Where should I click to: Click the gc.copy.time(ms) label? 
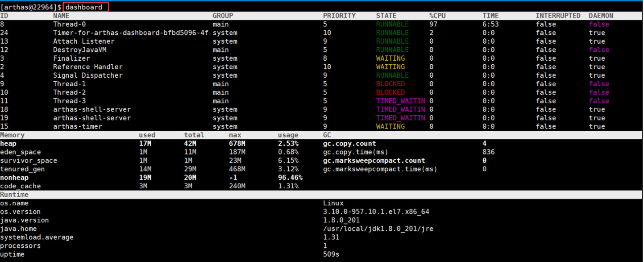pyautogui.click(x=356, y=152)
